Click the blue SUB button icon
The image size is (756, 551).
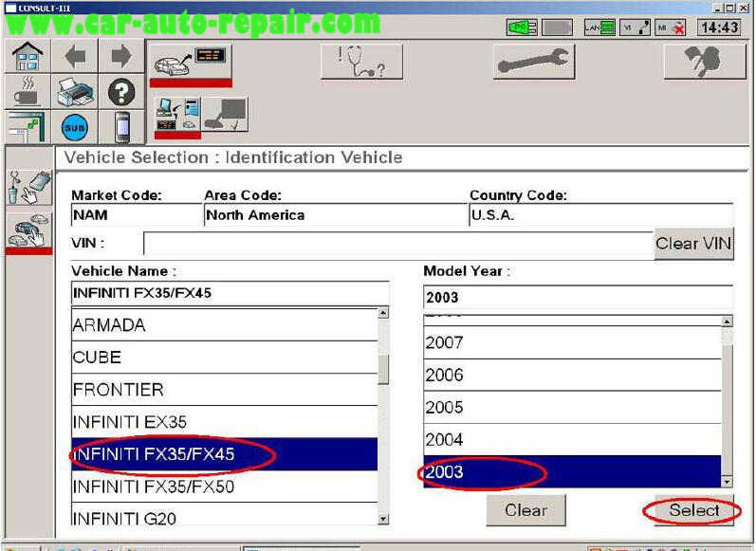75,128
